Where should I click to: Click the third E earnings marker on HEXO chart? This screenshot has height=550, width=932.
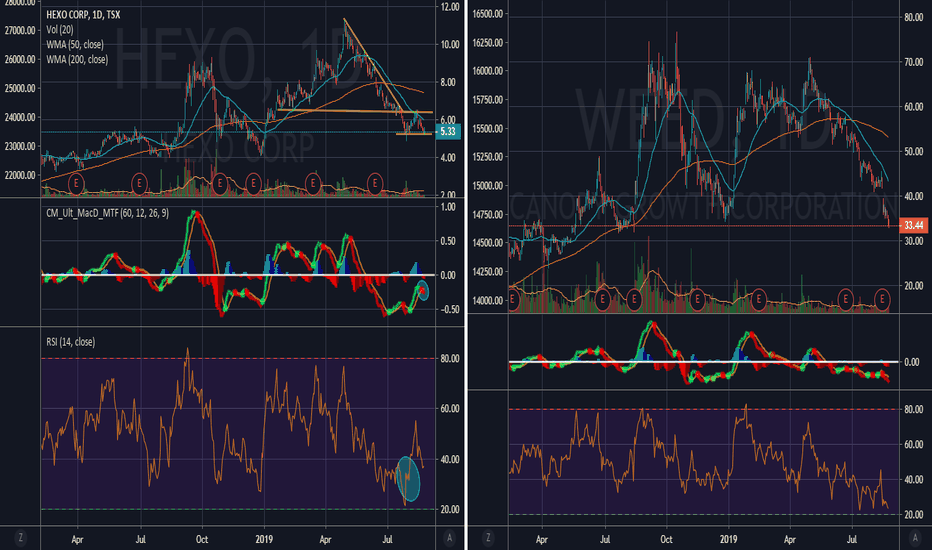point(219,184)
